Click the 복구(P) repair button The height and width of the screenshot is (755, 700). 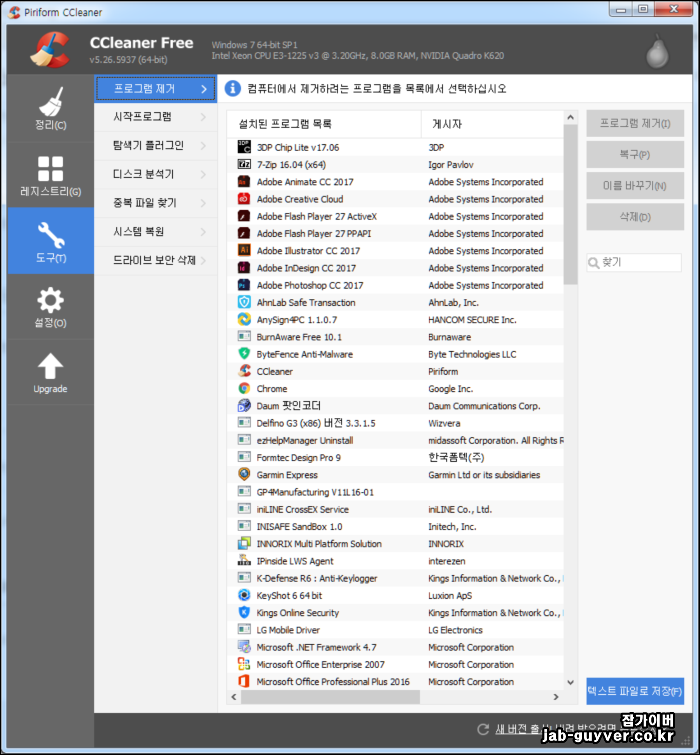coord(635,154)
